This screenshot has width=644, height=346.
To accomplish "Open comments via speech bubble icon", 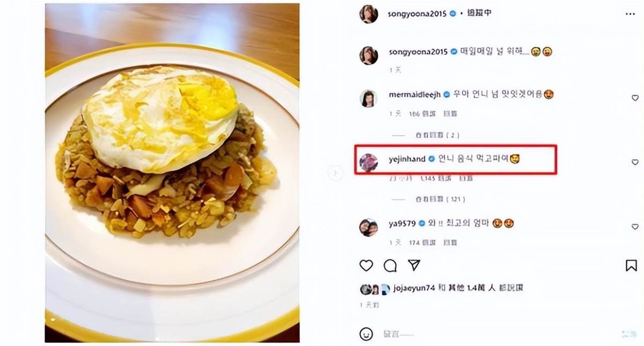I will pyautogui.click(x=390, y=265).
